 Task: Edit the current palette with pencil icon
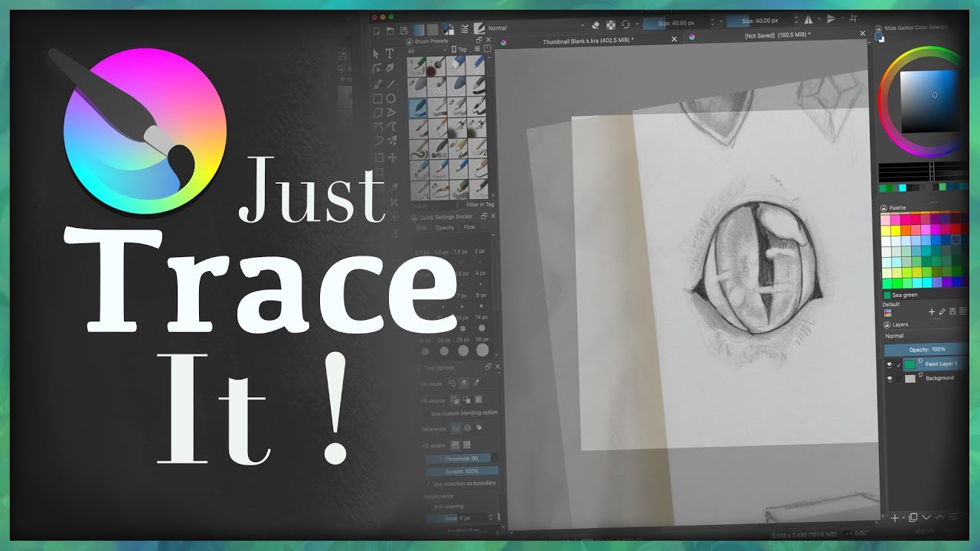942,311
